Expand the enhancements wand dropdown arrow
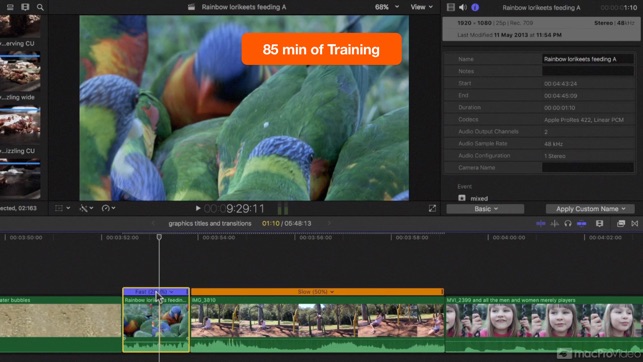The width and height of the screenshot is (643, 362). [91, 208]
